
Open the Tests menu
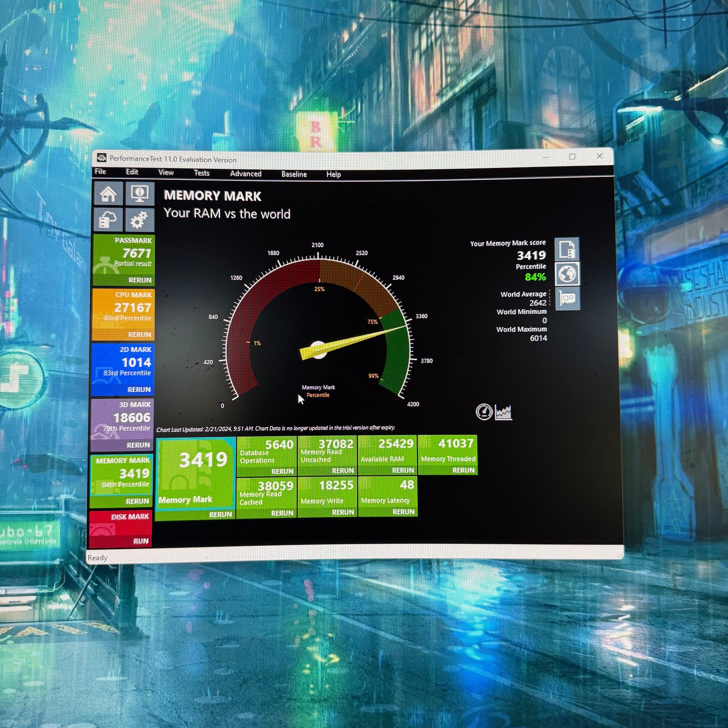(x=202, y=173)
